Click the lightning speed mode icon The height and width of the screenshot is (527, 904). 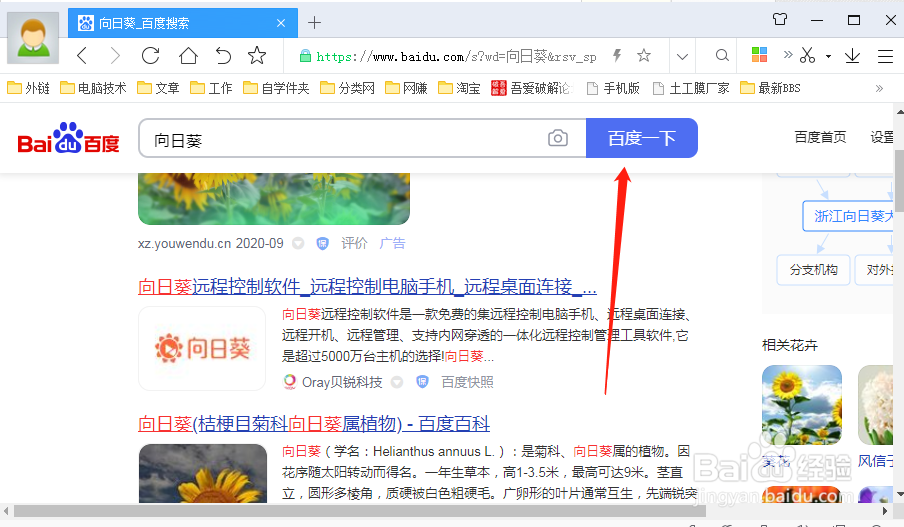coord(617,55)
